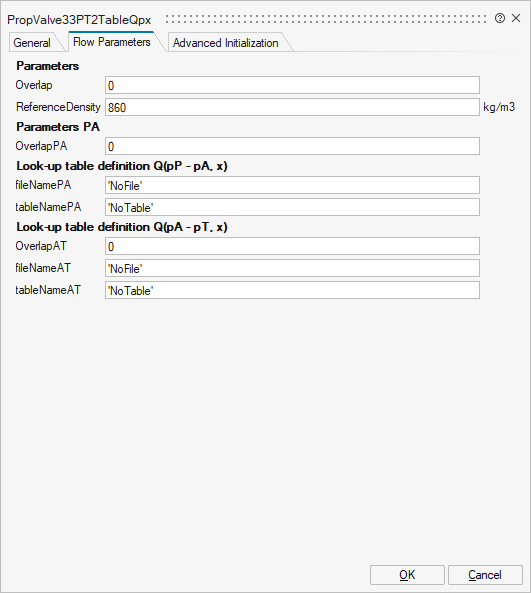Edit the tableNamePA field
This screenshot has width=531, height=593.
click(292, 207)
